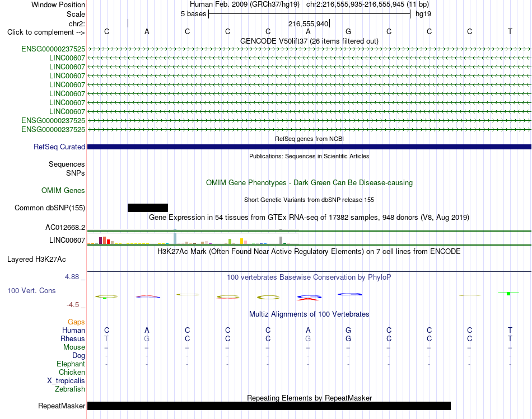
Task: Select the Chicken alignment row label
Action: coord(72,372)
